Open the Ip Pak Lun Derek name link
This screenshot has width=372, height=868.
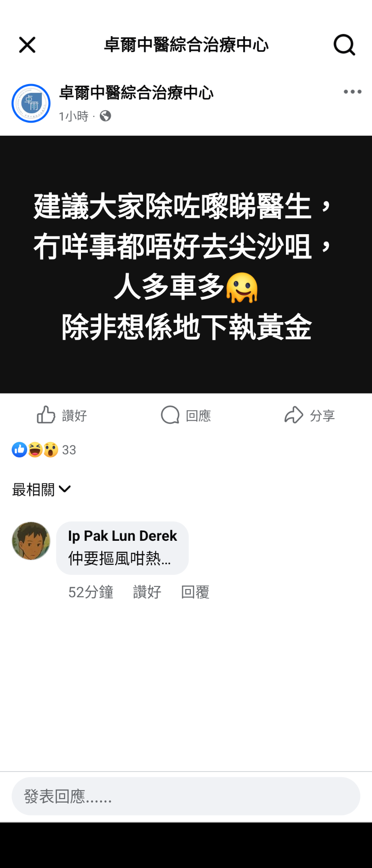tap(122, 536)
